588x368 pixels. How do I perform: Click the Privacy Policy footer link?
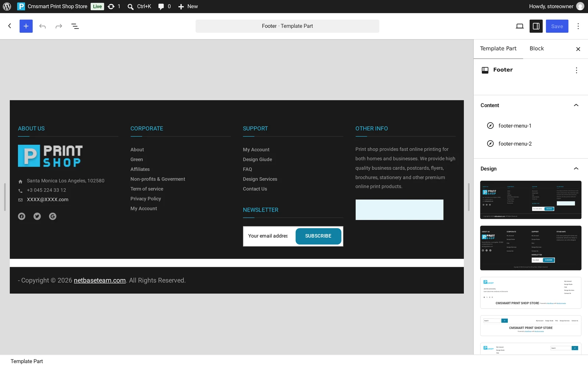146,199
